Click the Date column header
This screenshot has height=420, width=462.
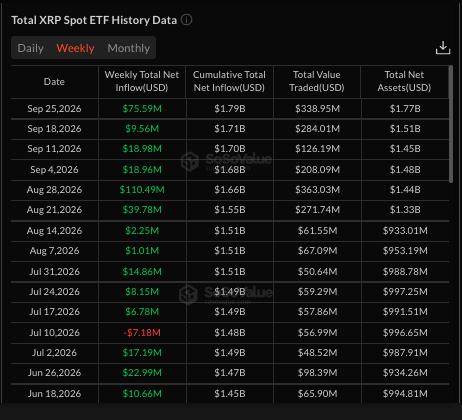pyautogui.click(x=54, y=82)
